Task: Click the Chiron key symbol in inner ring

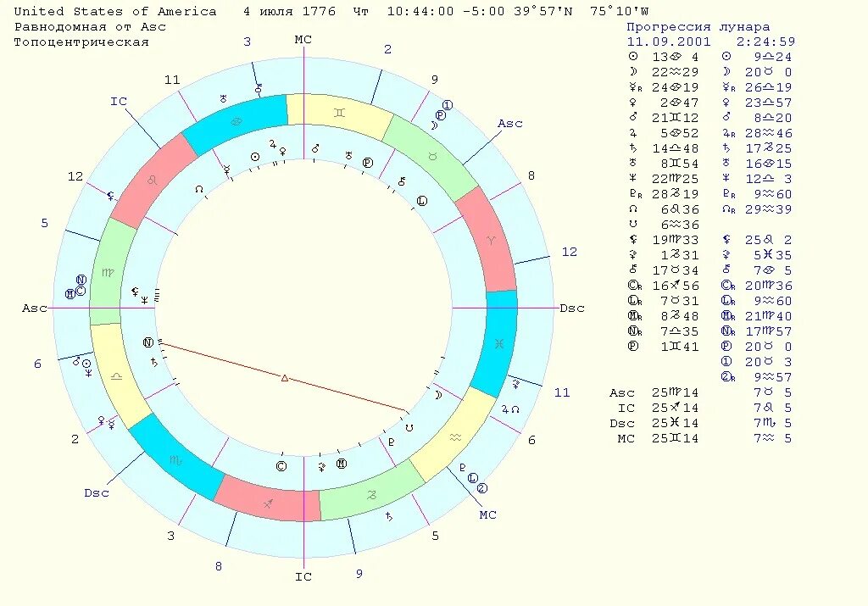Action: coord(402,181)
